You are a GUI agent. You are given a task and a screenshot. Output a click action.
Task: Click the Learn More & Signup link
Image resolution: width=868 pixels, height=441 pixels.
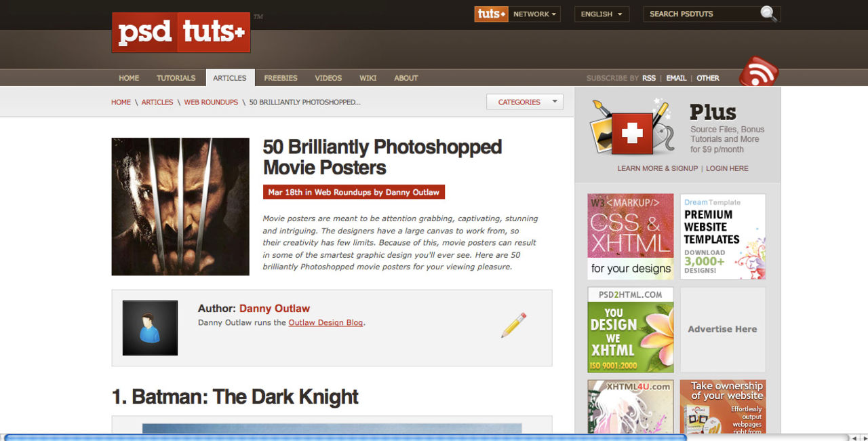point(657,168)
